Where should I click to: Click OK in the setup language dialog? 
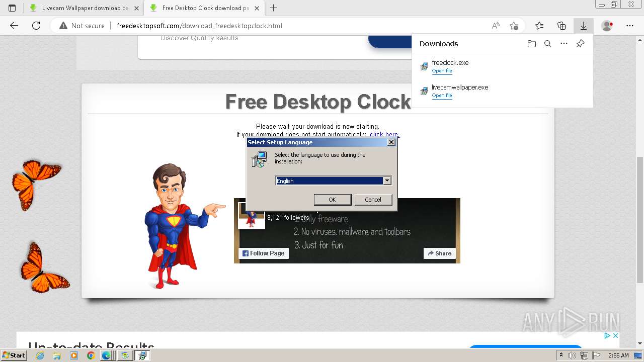(x=332, y=200)
